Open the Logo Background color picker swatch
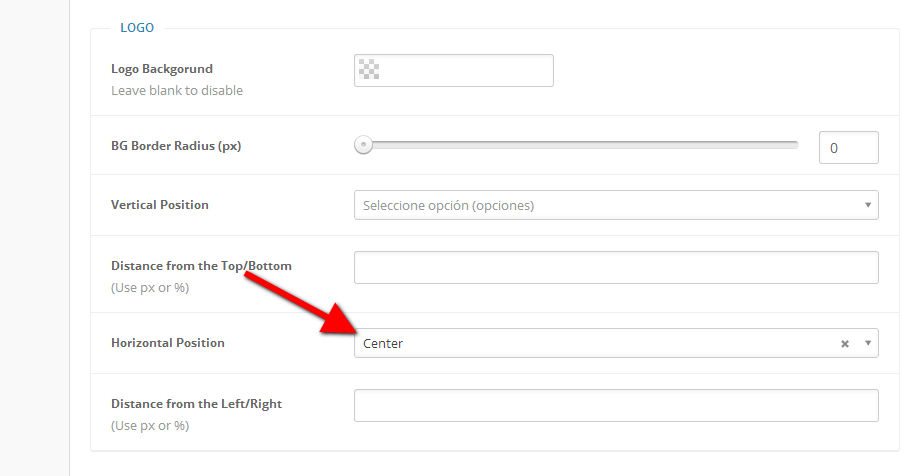 point(369,71)
